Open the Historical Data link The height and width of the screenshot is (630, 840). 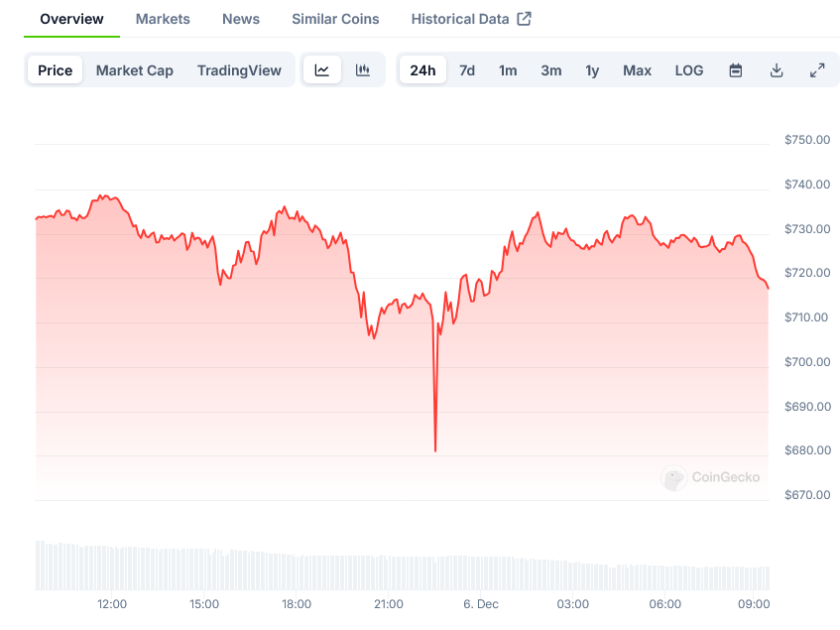(460, 19)
